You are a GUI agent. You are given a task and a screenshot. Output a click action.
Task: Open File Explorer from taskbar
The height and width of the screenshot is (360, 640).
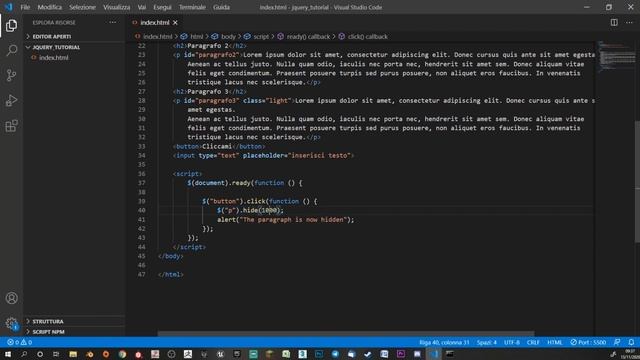coord(73,354)
